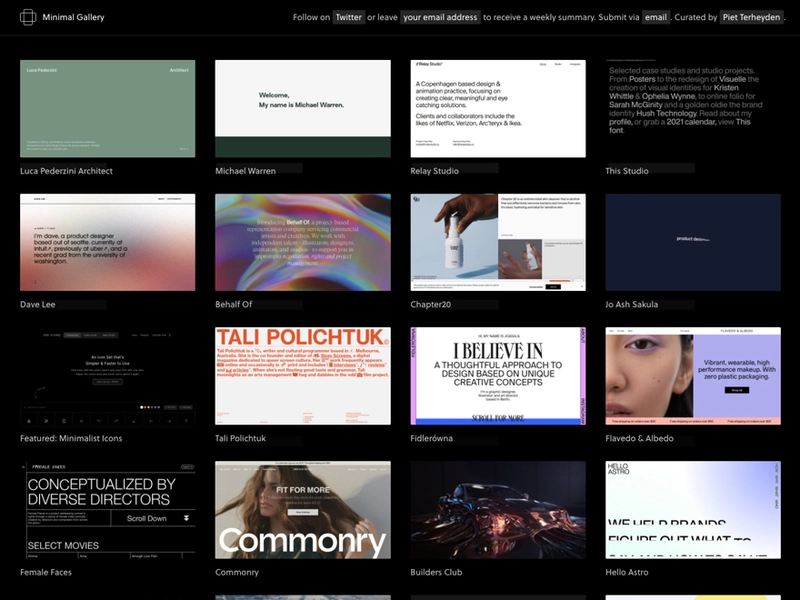
Task: Open the Fidlerówna preview thumbnail
Action: pyautogui.click(x=498, y=376)
